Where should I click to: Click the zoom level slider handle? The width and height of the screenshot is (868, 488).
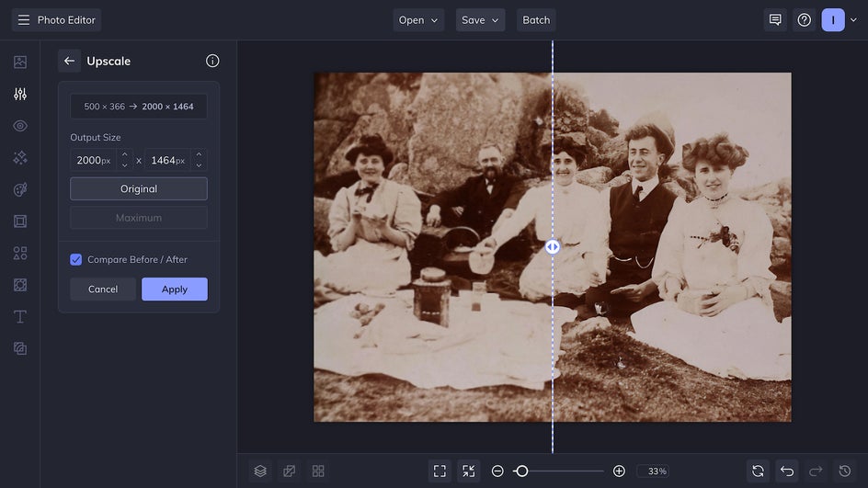coord(521,471)
